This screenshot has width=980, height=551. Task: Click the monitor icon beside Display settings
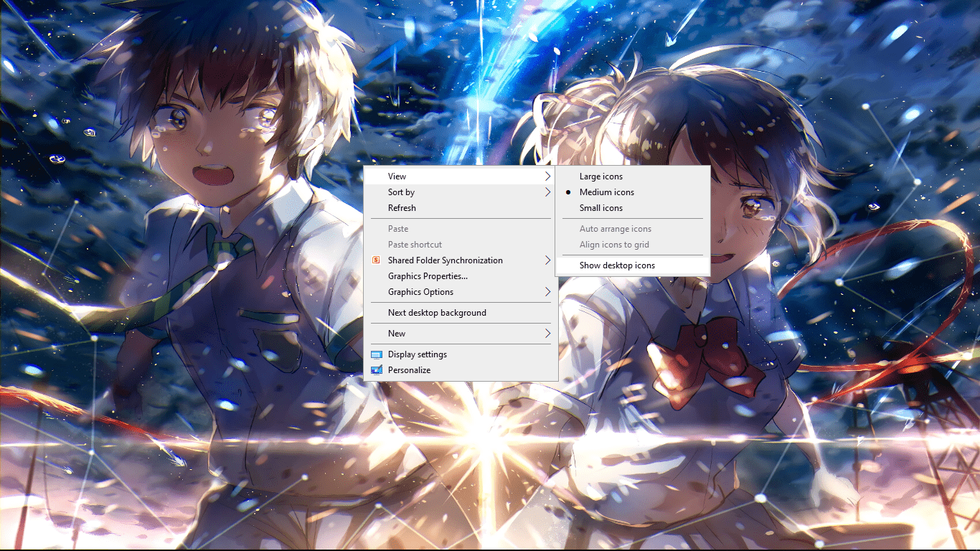pos(377,354)
